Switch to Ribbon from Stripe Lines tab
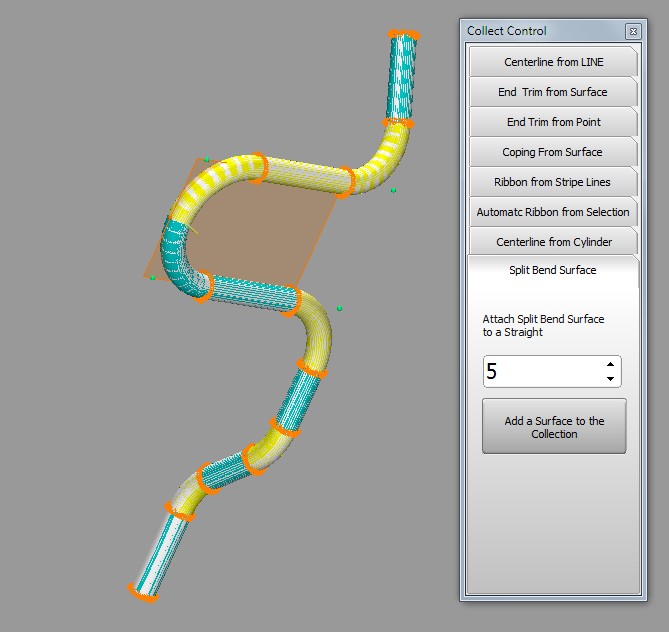The height and width of the screenshot is (632, 669). (x=553, y=182)
